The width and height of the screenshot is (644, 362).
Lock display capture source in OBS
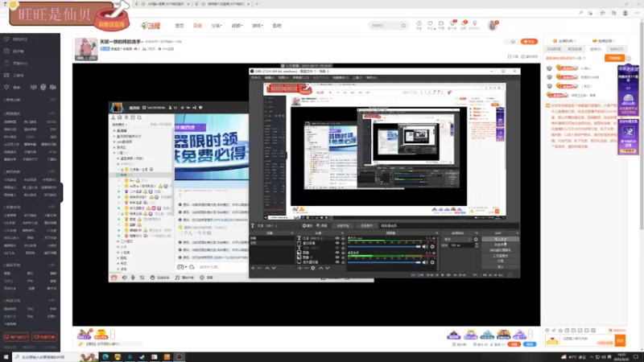[343, 262]
